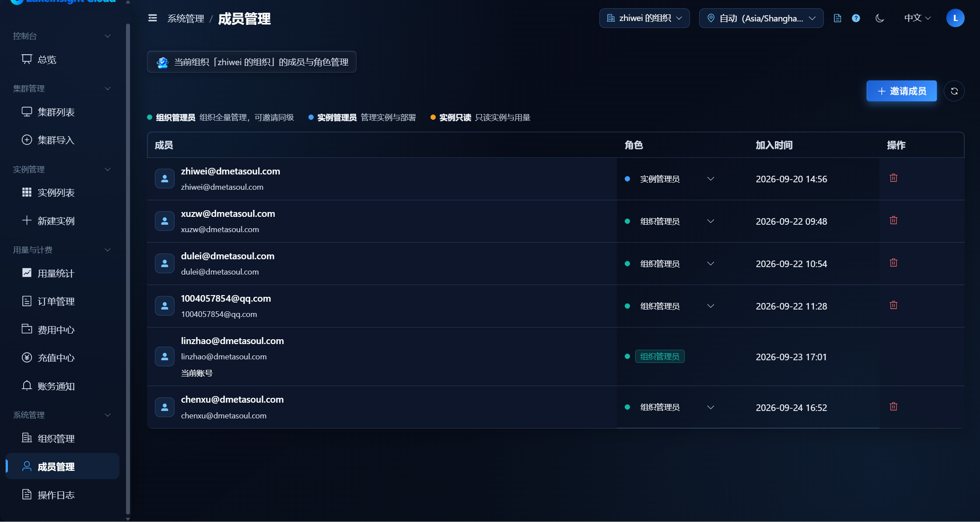Click bold email chenxu@dmetasoul.com
This screenshot has width=980, height=522.
(232, 400)
